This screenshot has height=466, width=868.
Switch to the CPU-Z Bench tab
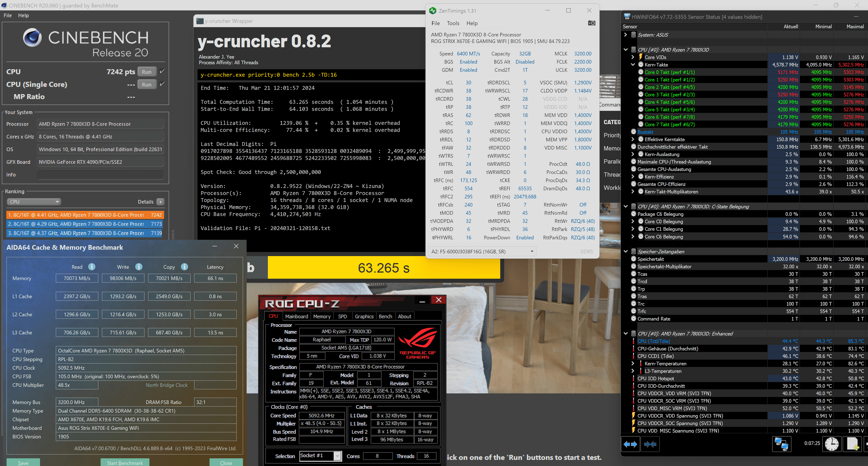pyautogui.click(x=385, y=316)
